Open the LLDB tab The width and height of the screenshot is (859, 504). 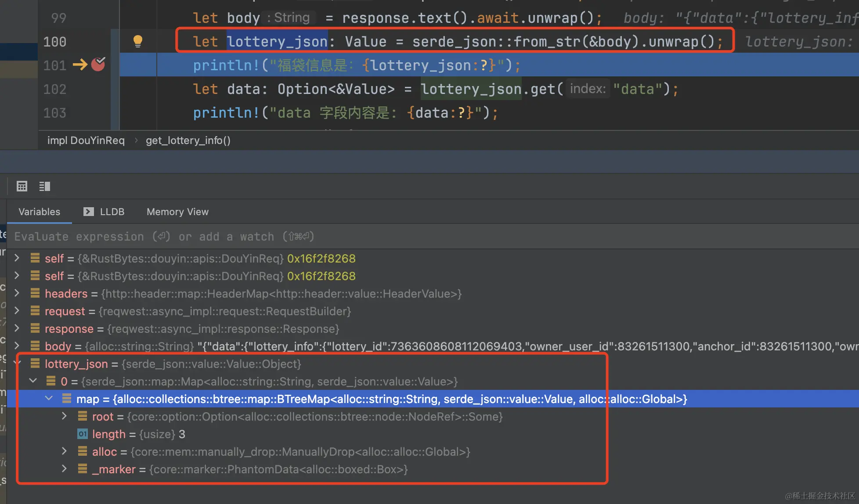tap(112, 212)
